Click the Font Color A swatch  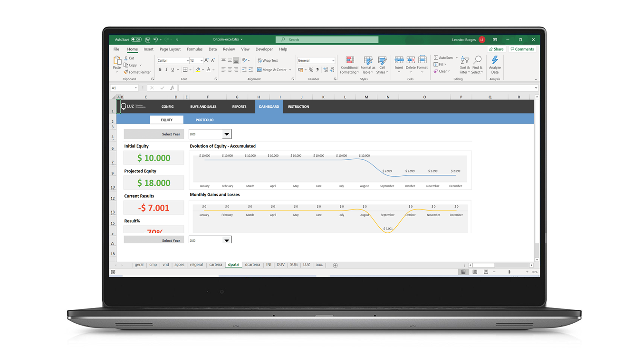pyautogui.click(x=209, y=70)
